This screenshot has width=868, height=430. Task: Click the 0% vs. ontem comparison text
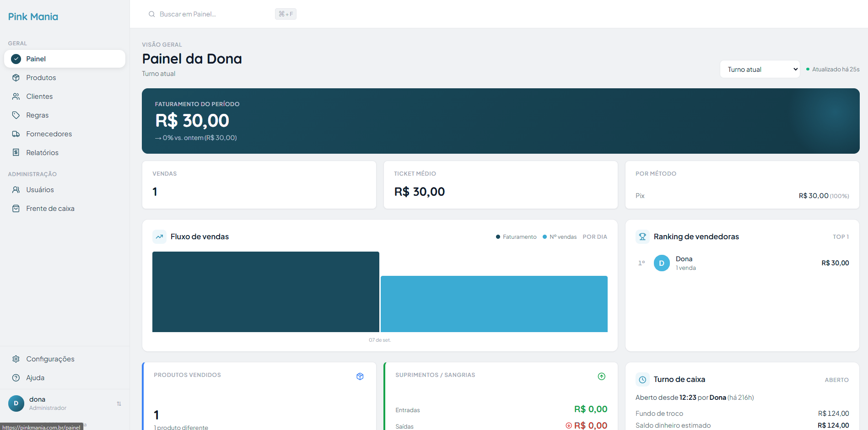pyautogui.click(x=196, y=138)
